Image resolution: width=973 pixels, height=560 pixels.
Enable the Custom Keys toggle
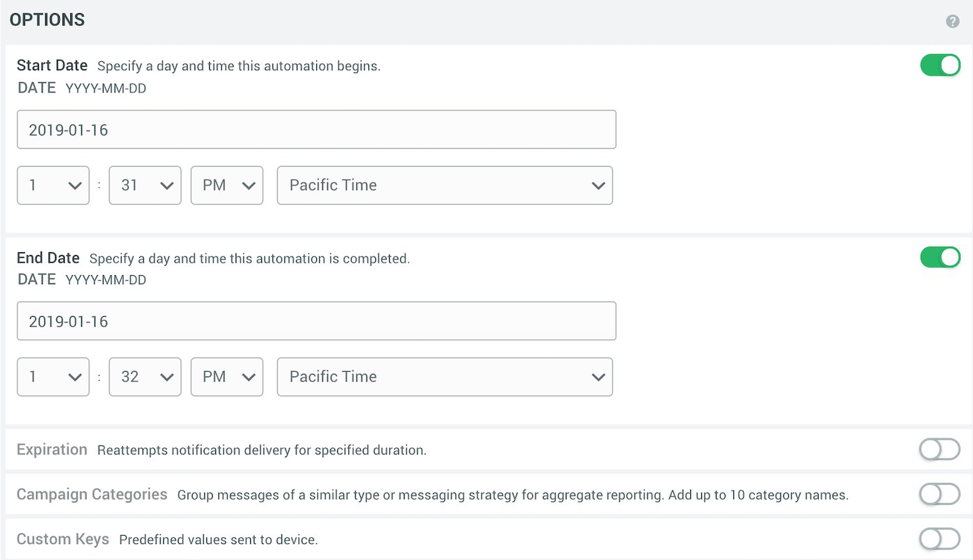[x=940, y=538]
